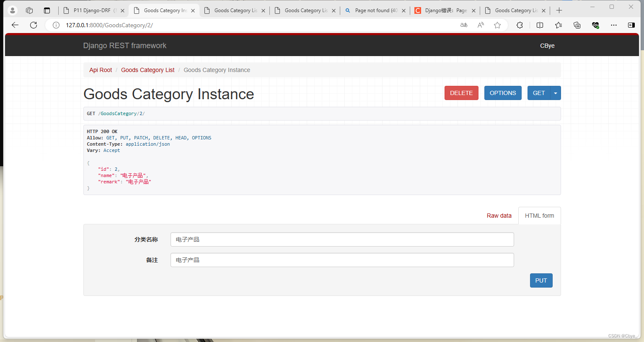644x342 pixels.
Task: Open the CBye user menu
Action: (547, 46)
